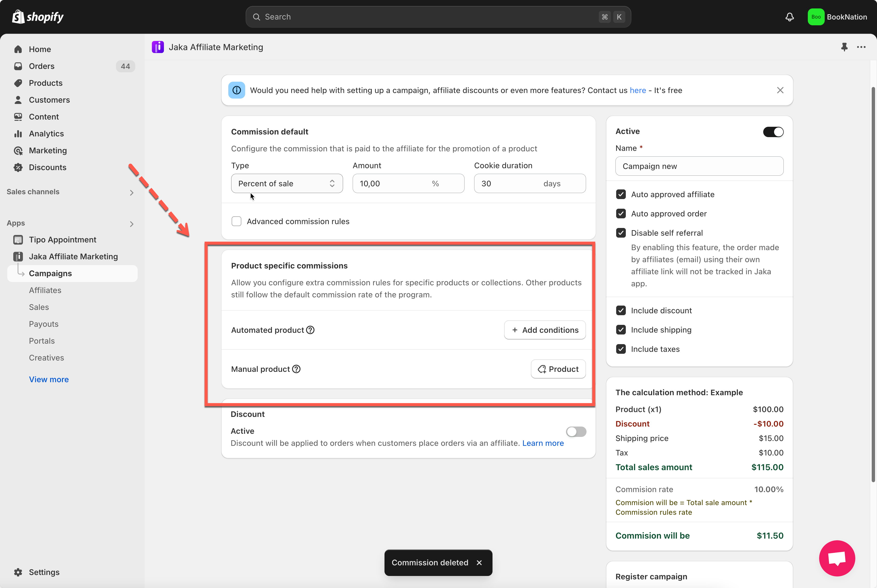The height and width of the screenshot is (588, 877).
Task: Click Manual product help question icon
Action: 296,369
